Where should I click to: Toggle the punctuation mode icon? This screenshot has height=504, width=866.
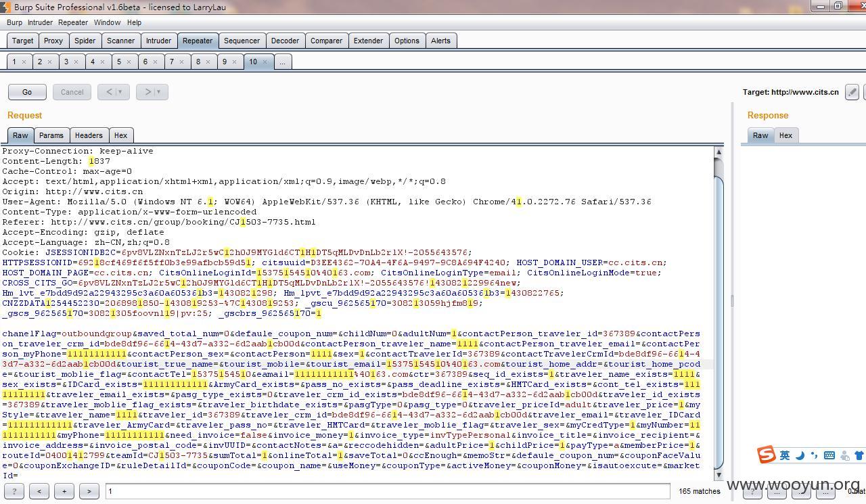point(814,455)
